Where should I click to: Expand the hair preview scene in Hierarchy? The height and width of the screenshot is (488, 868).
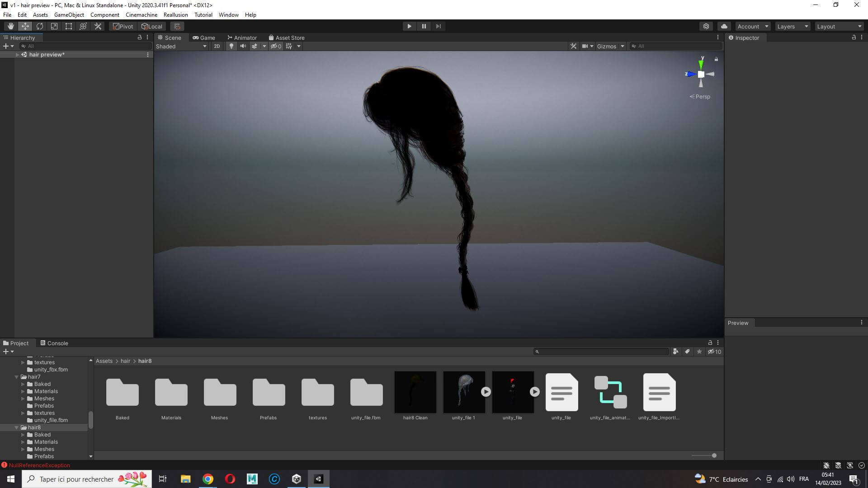[17, 55]
